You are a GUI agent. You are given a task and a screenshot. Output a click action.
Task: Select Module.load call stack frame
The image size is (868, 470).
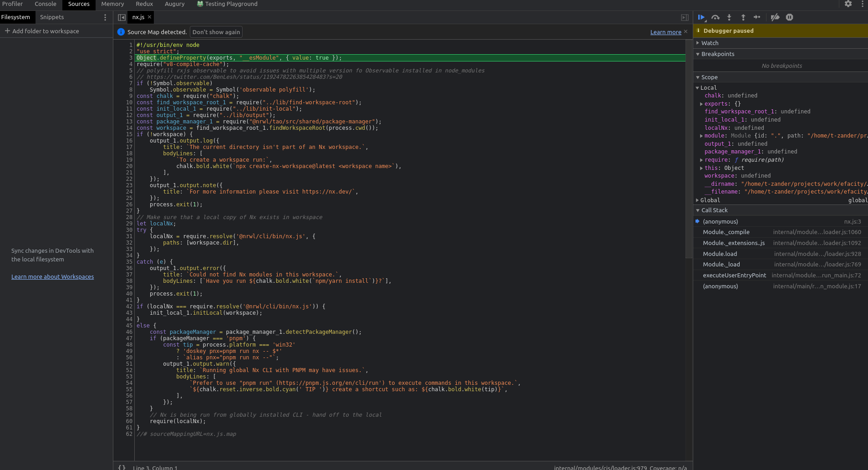(x=780, y=254)
